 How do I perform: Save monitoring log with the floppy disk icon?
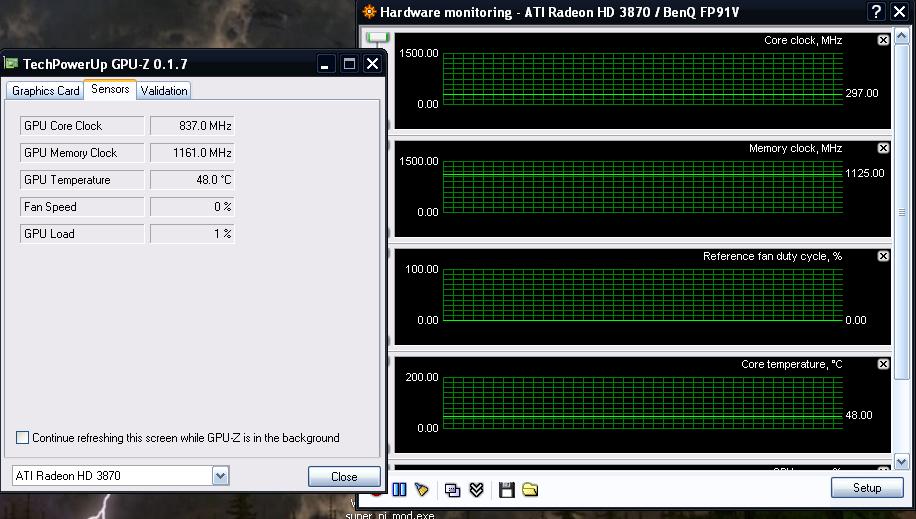point(506,490)
